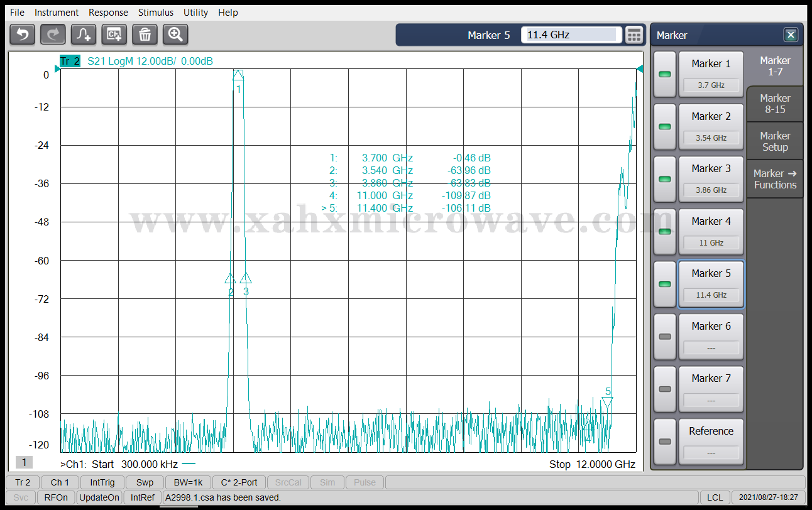Enable Marker 6 using its indicator toggle
Image resolution: width=812 pixels, height=510 pixels.
click(664, 337)
